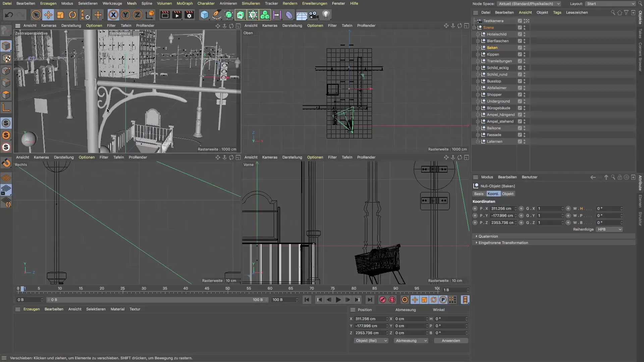Expand the Bierflaschen object tree
The height and width of the screenshot is (362, 644).
[478, 41]
